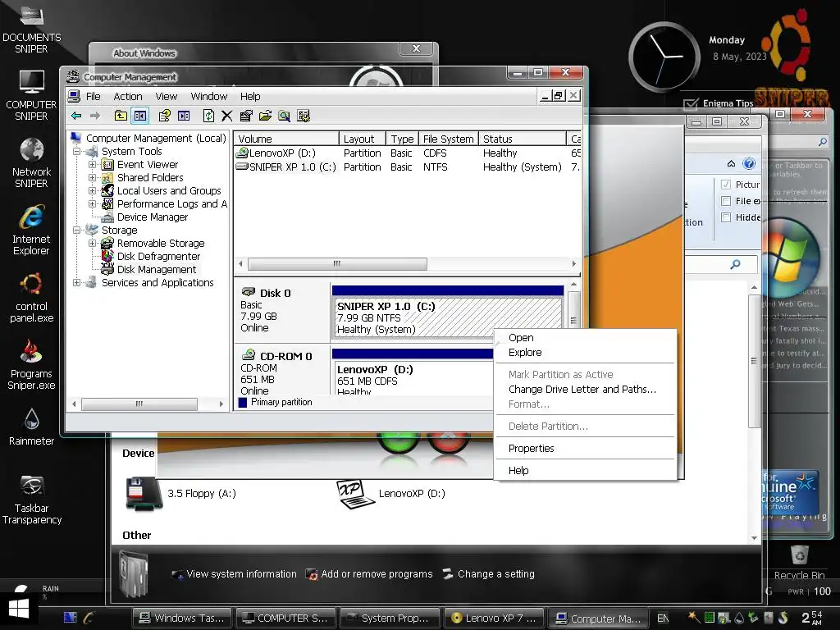Screen dimensions: 840x630
Task: Switch to Windows Tas... taskbar button
Action: coord(181,619)
